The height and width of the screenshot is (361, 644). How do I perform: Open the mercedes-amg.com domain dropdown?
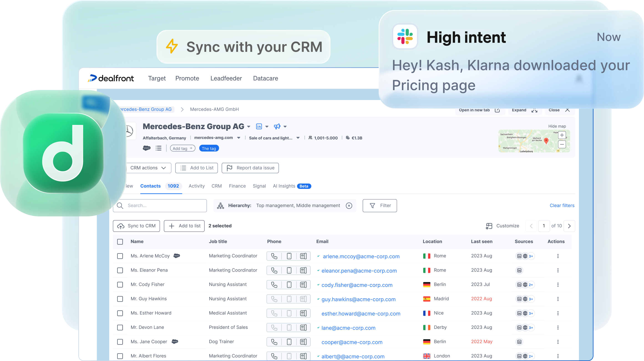[238, 138]
